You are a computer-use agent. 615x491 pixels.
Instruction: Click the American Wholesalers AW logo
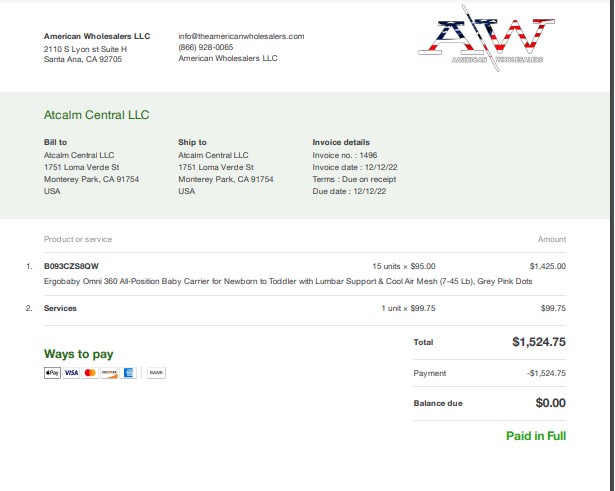pyautogui.click(x=486, y=38)
